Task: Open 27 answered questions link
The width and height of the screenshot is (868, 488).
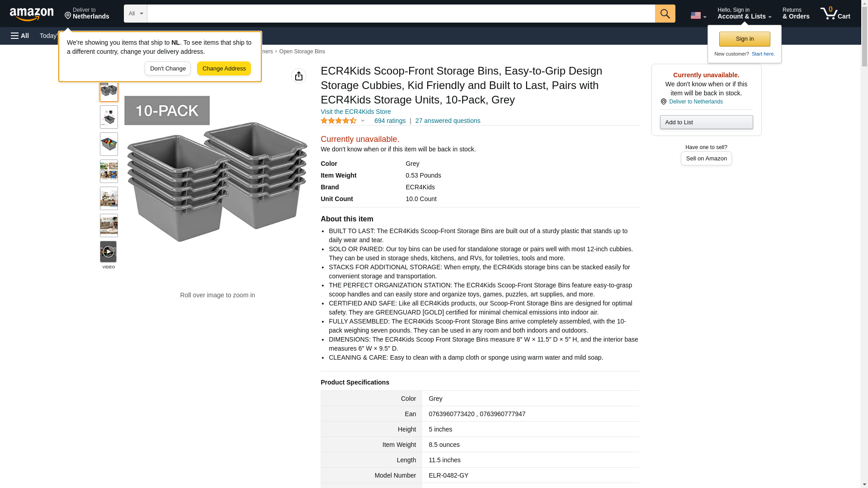Action: [448, 121]
